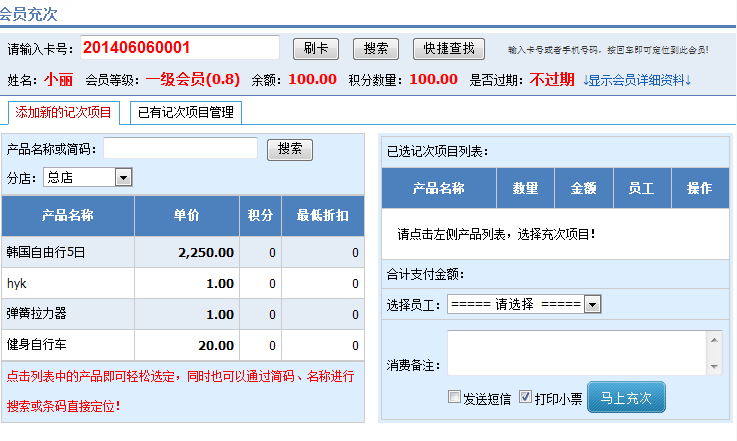This screenshot has height=441, width=737.
Task: Open the 选择员工 employee dropdown
Action: click(591, 304)
